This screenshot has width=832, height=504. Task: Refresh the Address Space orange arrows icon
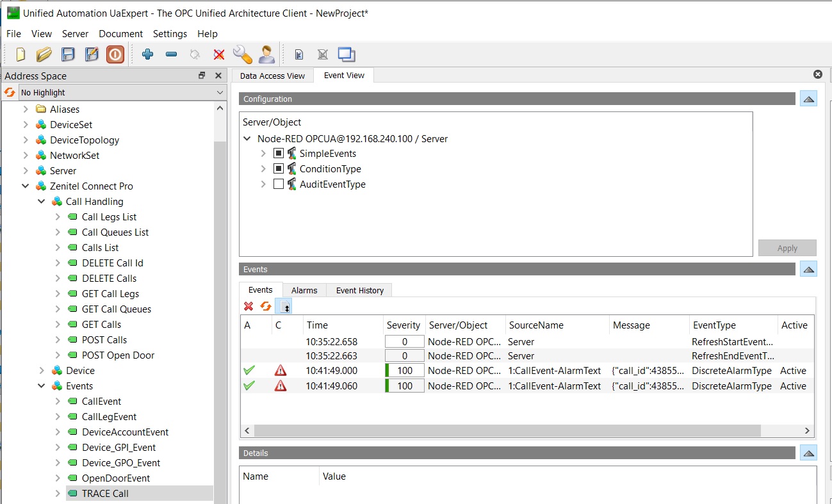coord(10,92)
